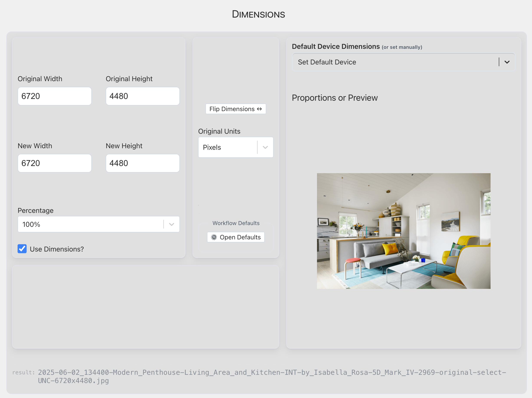Click the double-arrow icon on Flip Dimensions
Image resolution: width=532 pixels, height=398 pixels.
[x=259, y=109]
